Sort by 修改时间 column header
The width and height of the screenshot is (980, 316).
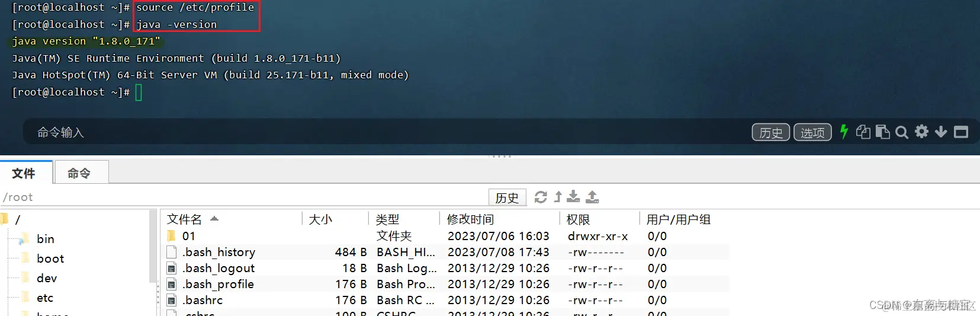(500, 219)
